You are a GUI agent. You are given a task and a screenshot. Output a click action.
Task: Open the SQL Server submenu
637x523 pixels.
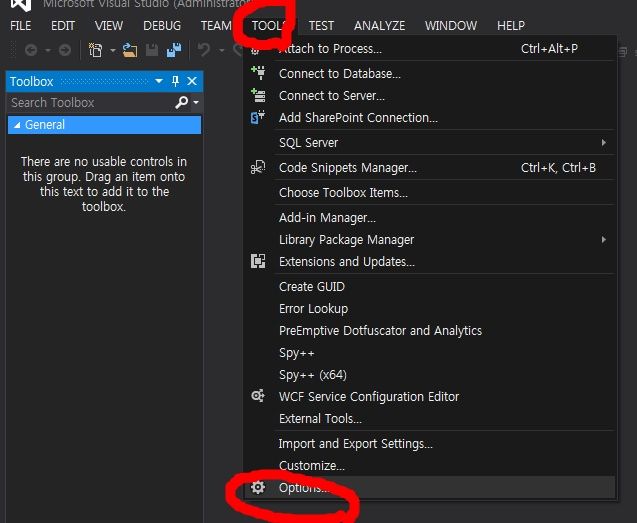point(431,143)
